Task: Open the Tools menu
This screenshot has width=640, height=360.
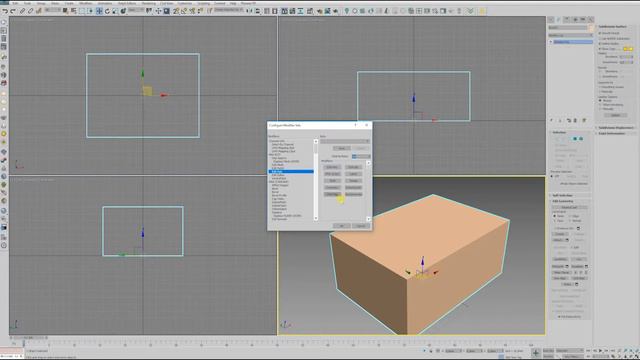Action: click(27, 3)
